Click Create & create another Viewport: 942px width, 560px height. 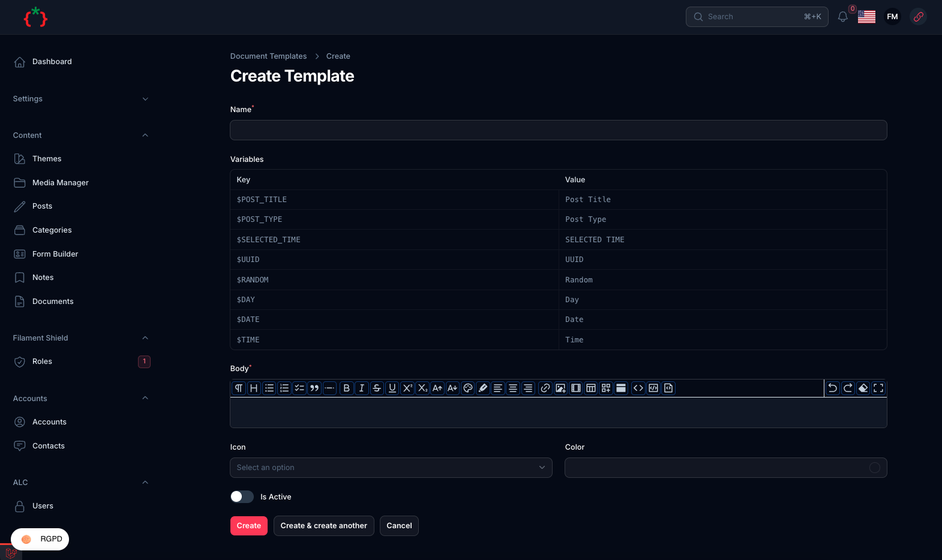[x=324, y=526]
